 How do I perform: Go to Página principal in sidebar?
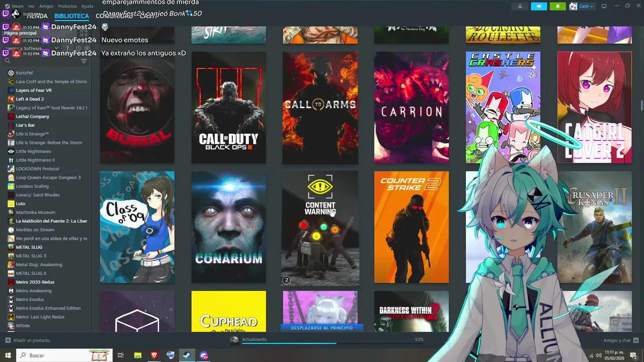tap(20, 33)
